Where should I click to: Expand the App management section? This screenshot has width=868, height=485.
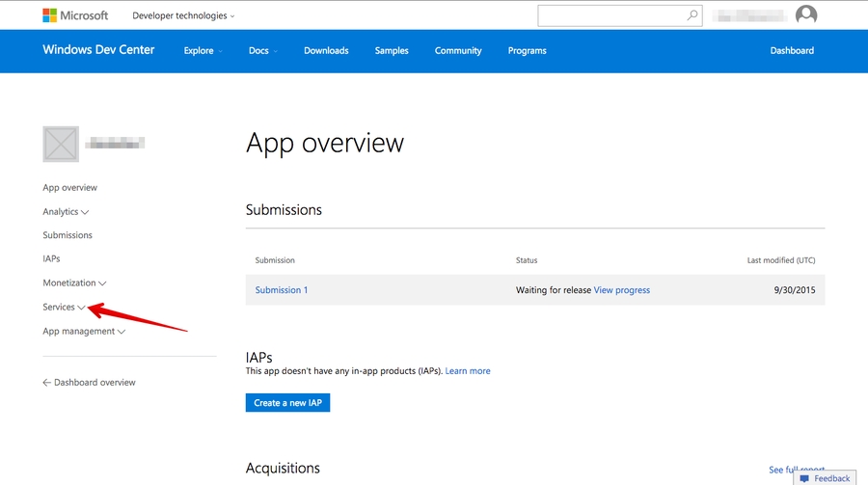[84, 332]
